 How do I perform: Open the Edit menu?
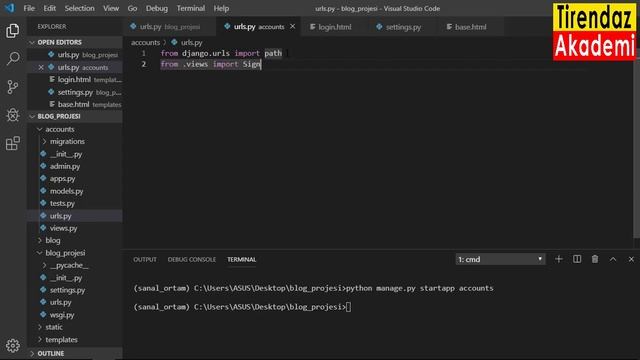coord(49,8)
